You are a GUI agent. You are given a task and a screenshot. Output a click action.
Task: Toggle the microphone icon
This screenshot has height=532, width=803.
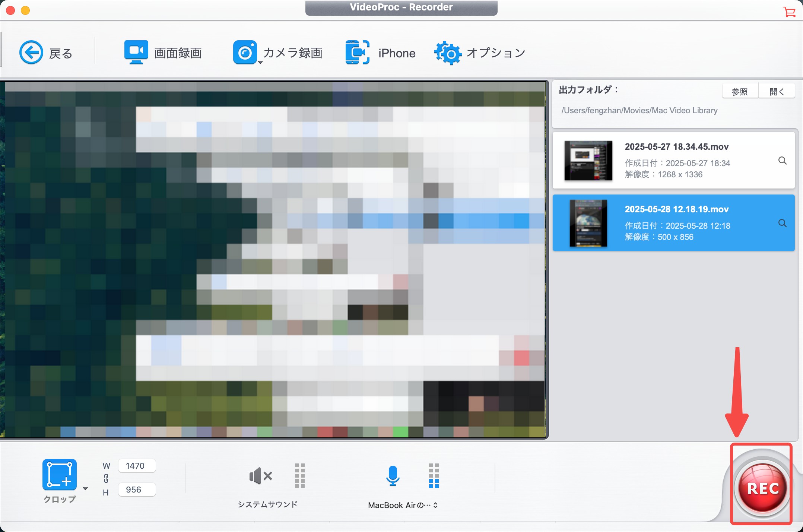393,476
